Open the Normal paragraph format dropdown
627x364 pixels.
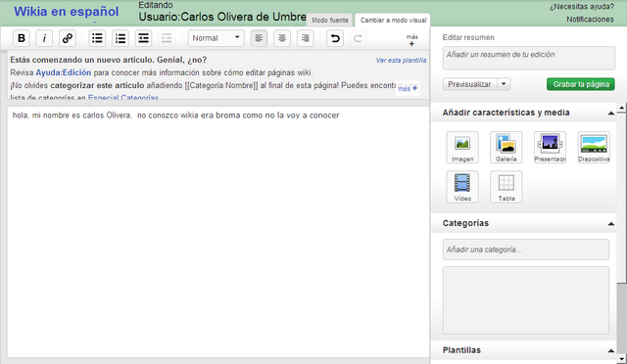coord(217,38)
